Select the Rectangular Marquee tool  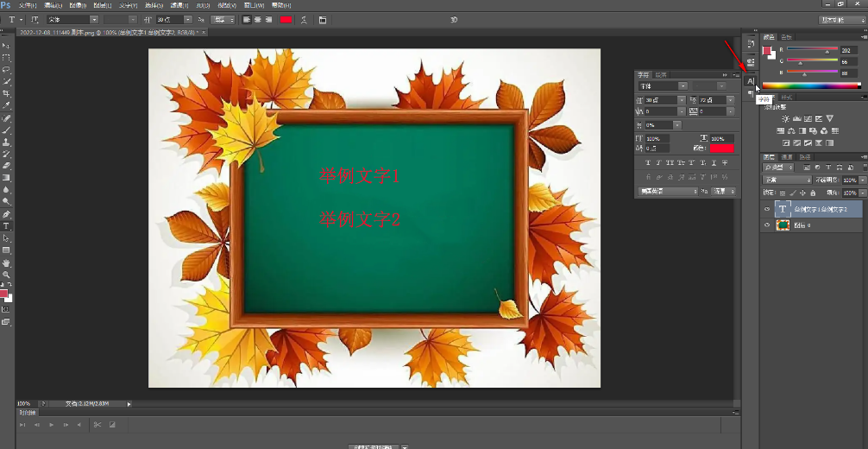pyautogui.click(x=6, y=58)
